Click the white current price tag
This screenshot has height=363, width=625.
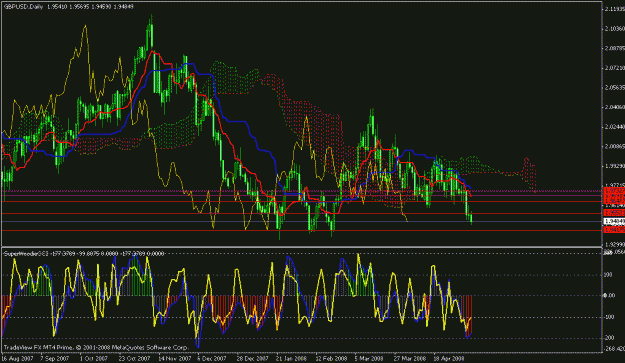click(615, 221)
